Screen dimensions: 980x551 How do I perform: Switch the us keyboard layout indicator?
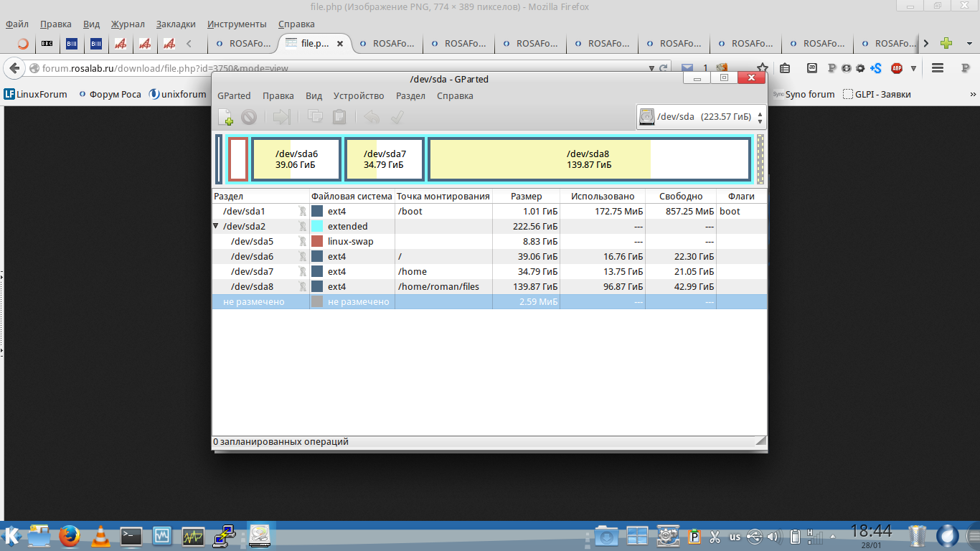coord(735,536)
